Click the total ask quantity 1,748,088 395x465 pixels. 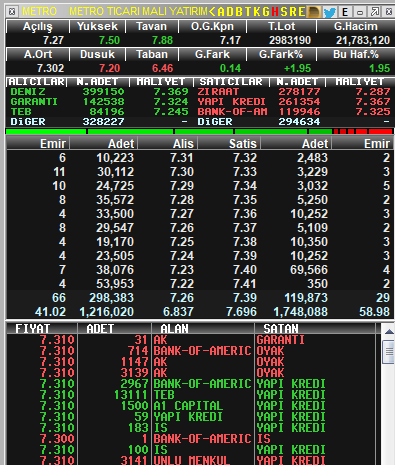pyautogui.click(x=301, y=312)
